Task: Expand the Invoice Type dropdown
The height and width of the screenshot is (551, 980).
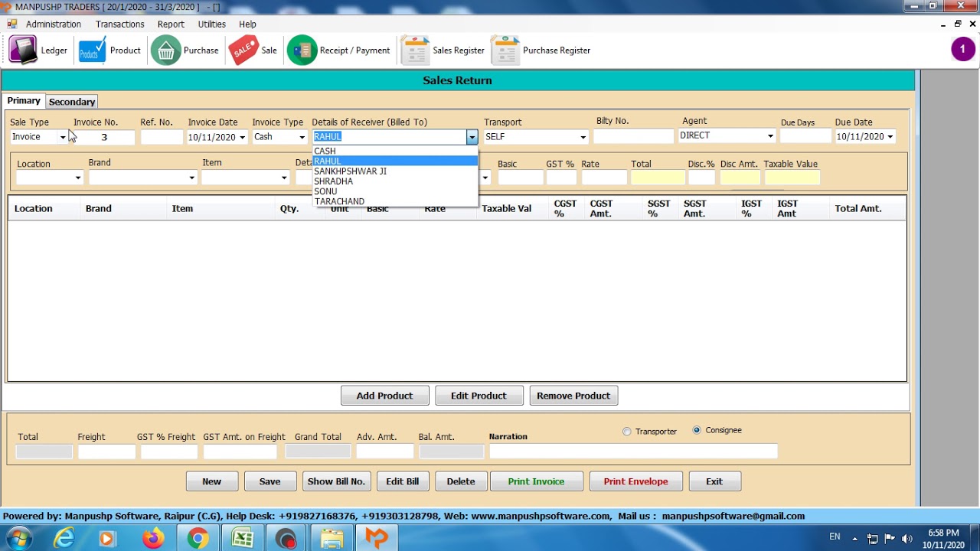Action: point(302,138)
